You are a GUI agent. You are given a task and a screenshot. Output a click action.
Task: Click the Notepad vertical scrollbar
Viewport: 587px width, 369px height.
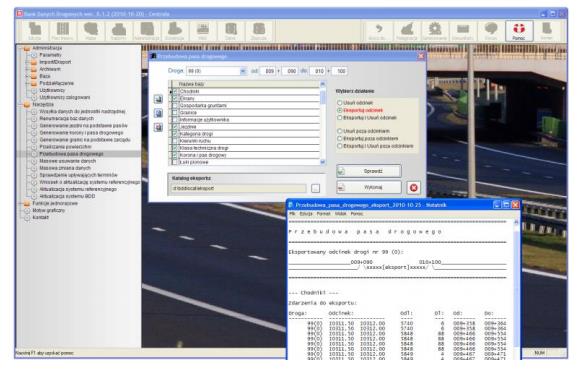pyautogui.click(x=516, y=288)
